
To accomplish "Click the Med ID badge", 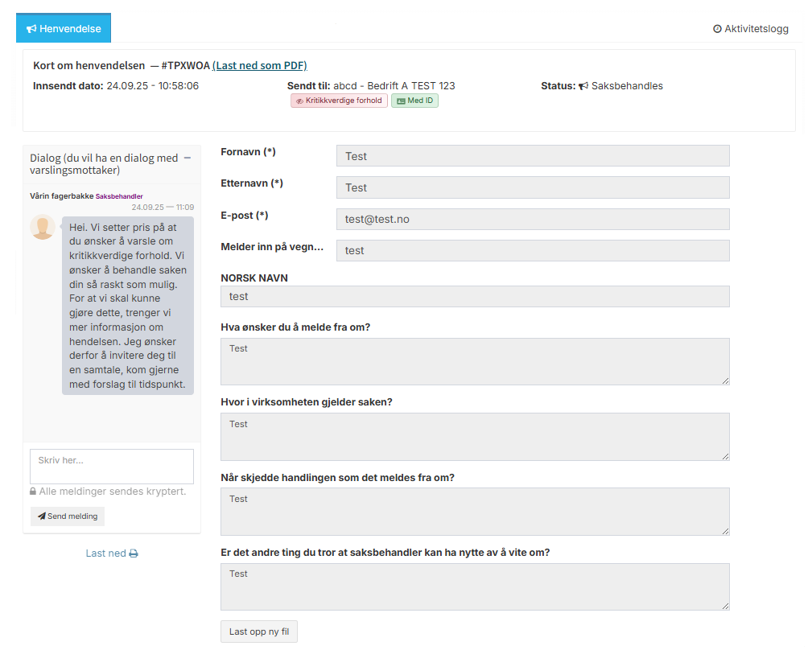I will coord(414,101).
